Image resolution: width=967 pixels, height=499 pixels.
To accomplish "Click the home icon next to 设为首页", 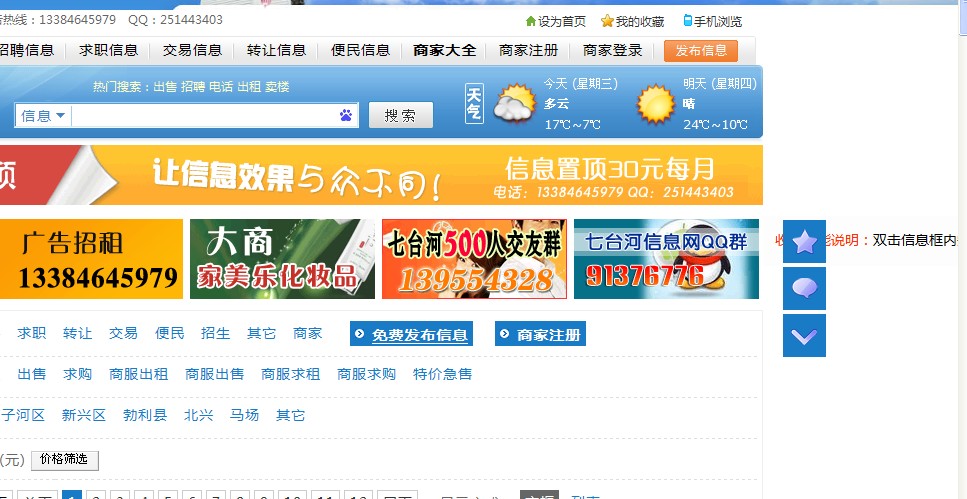I will [x=531, y=21].
